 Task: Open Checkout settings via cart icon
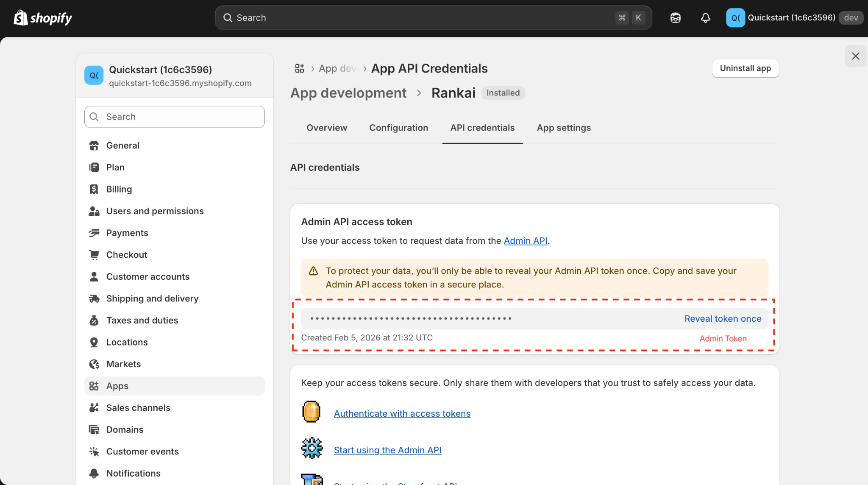coord(94,254)
